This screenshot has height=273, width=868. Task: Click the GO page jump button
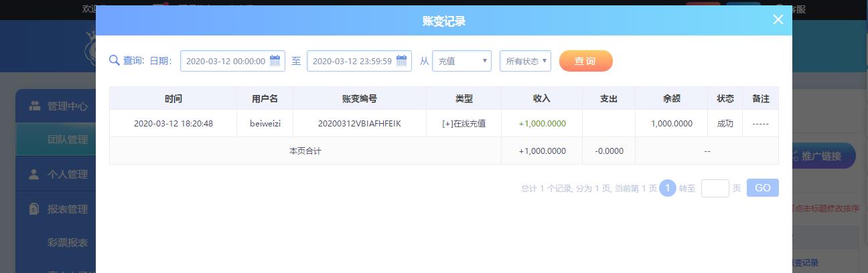point(762,188)
